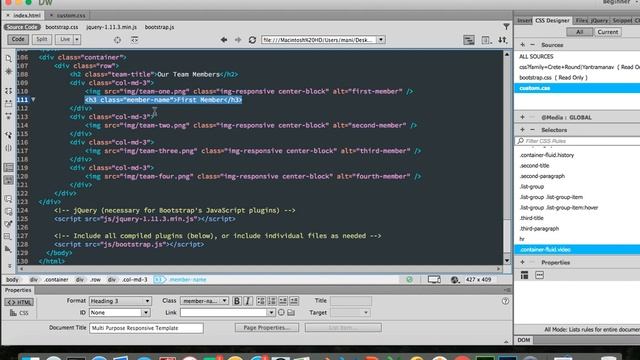Show All mode in CSS Designer

[x=579, y=32]
